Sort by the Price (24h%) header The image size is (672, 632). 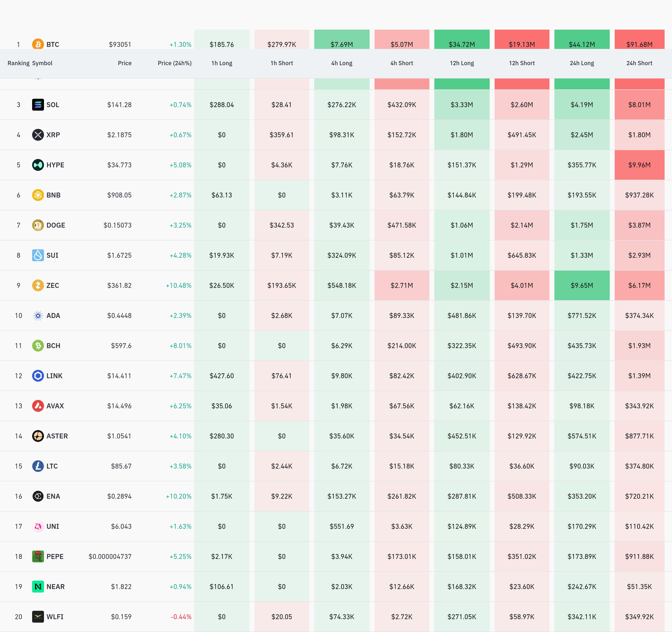(x=174, y=63)
